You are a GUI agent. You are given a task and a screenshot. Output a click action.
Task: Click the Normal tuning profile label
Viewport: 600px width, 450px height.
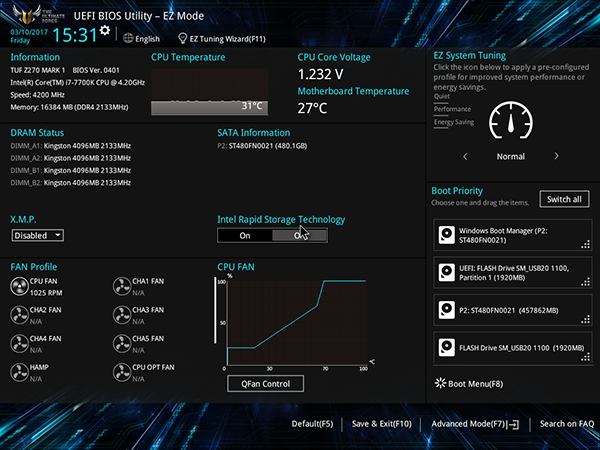point(510,157)
